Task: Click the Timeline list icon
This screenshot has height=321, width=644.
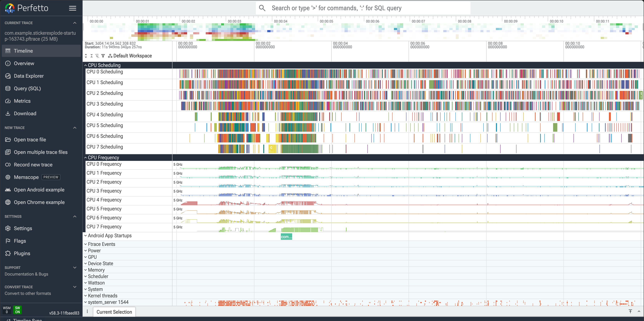Action: (8, 51)
